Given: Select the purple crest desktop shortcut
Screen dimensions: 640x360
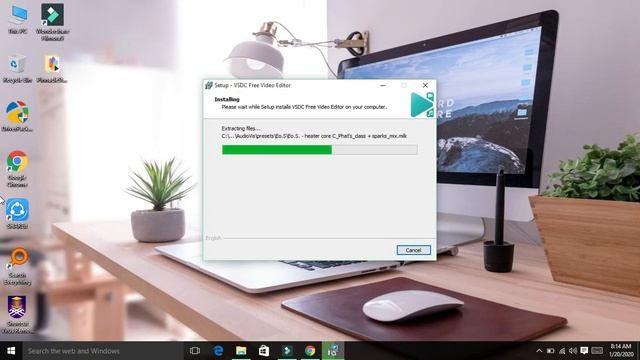Looking at the screenshot, I should click(17, 314).
